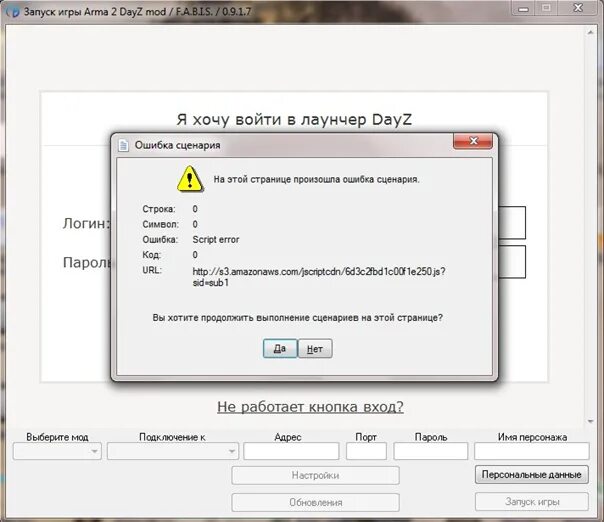
Task: Click the Логин: label on the login page
Action: [x=87, y=223]
